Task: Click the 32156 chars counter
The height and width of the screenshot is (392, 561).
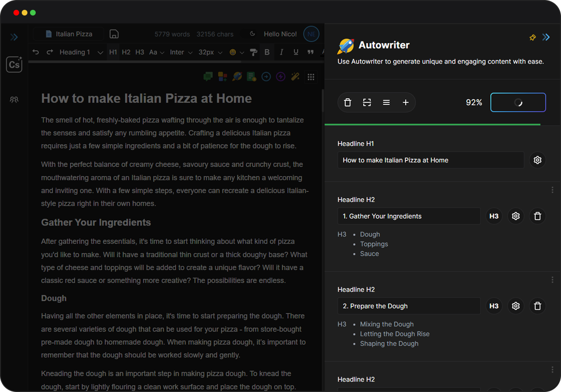Action: point(215,34)
